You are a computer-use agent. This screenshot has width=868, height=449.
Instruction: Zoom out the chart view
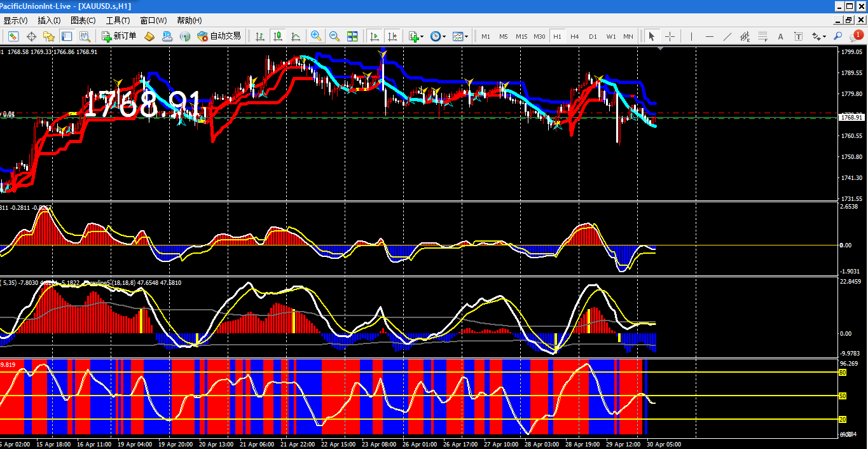click(334, 36)
